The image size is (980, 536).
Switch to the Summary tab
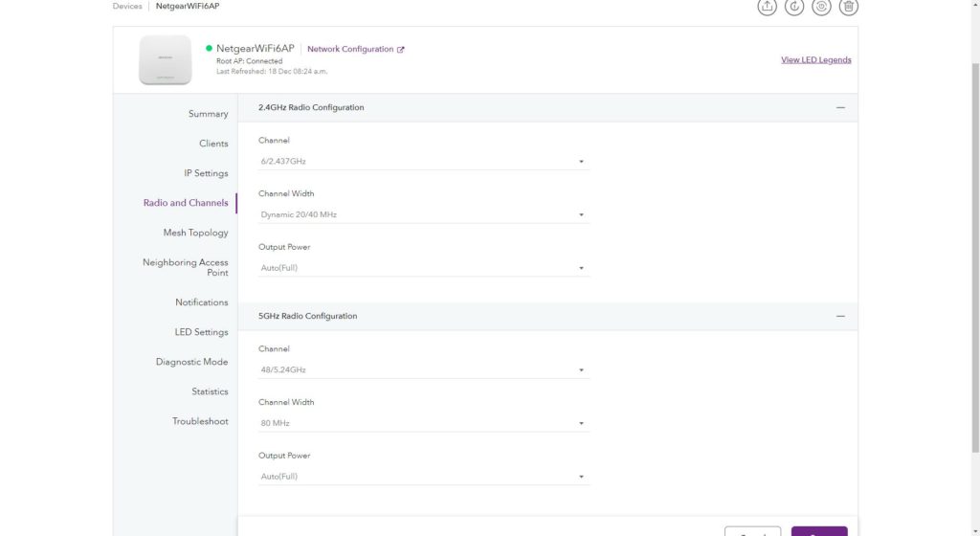tap(208, 114)
